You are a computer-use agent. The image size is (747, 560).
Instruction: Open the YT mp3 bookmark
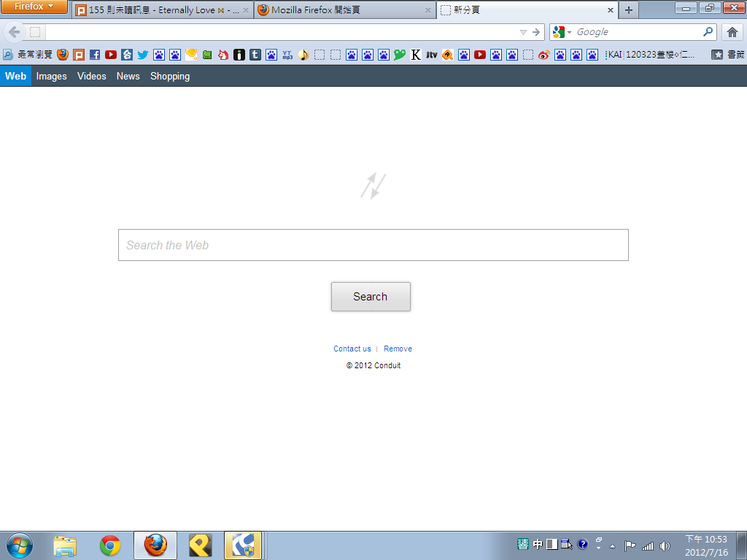point(287,55)
